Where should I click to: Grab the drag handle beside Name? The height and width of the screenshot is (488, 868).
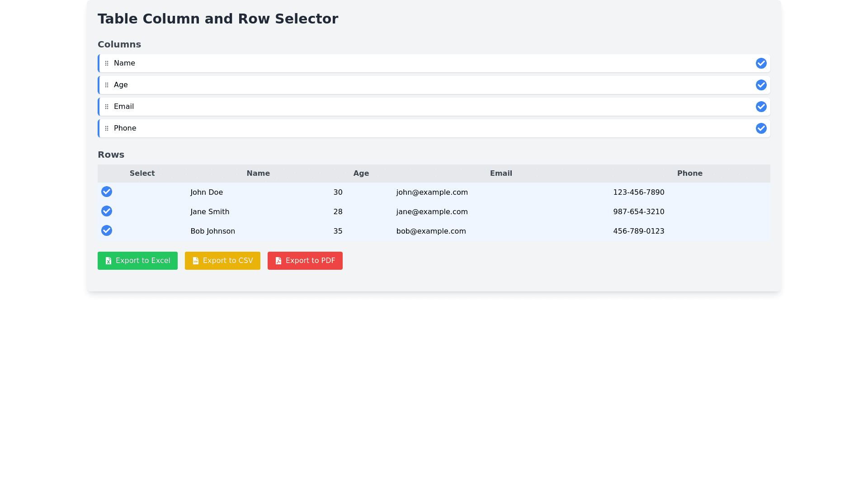tap(107, 63)
